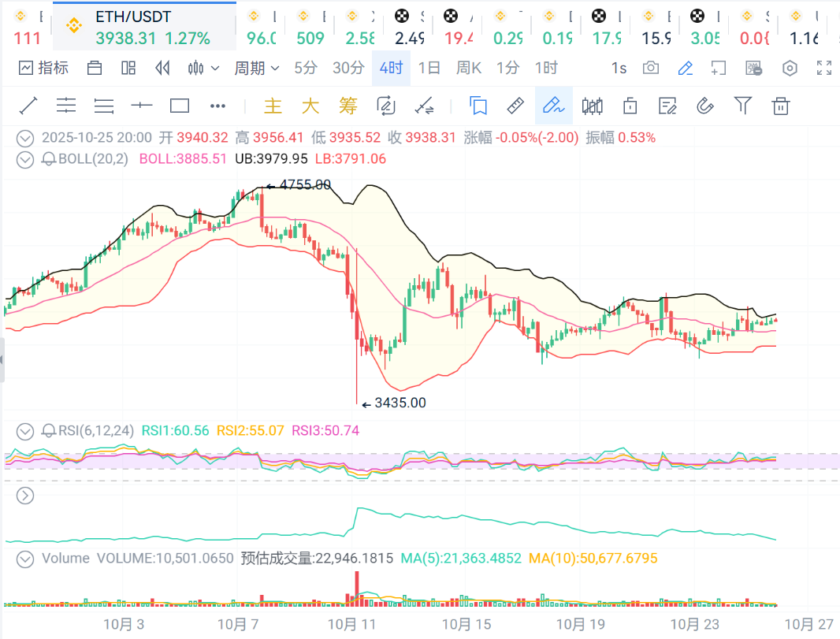Screen dimensions: 840x639
Task: Switch to the 1日 timeframe tab
Action: [x=429, y=69]
